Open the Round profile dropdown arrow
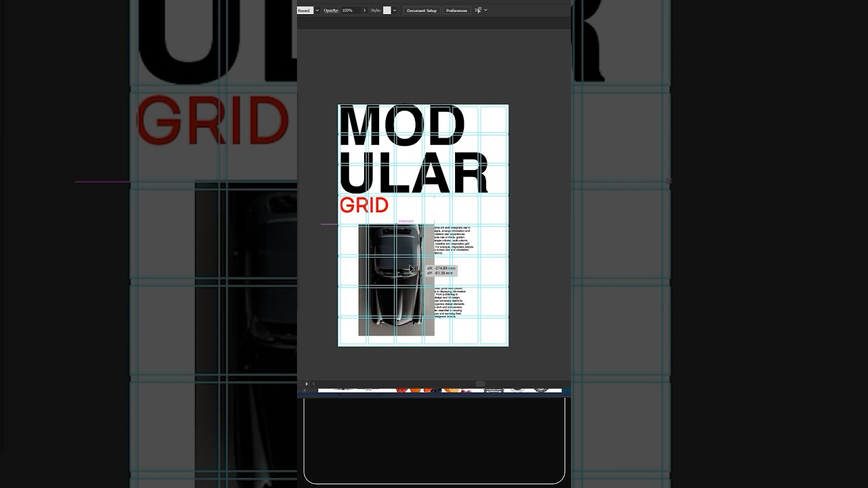 pyautogui.click(x=317, y=10)
